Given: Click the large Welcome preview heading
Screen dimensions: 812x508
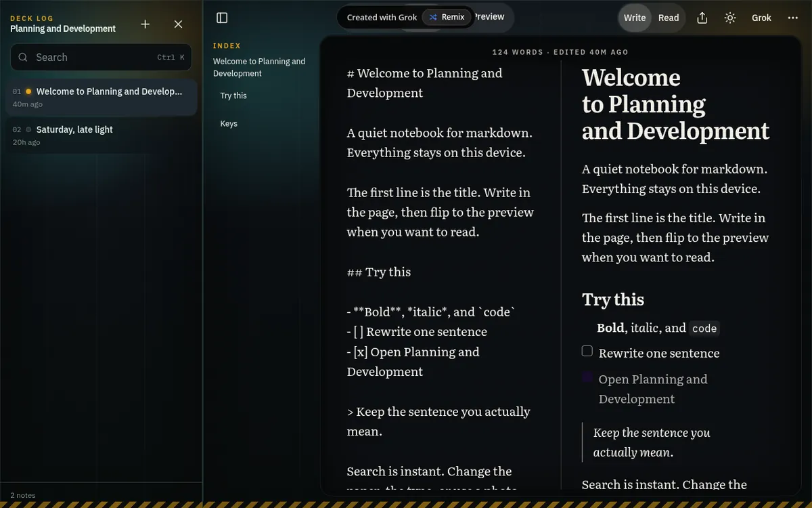Looking at the screenshot, I should tap(676, 104).
